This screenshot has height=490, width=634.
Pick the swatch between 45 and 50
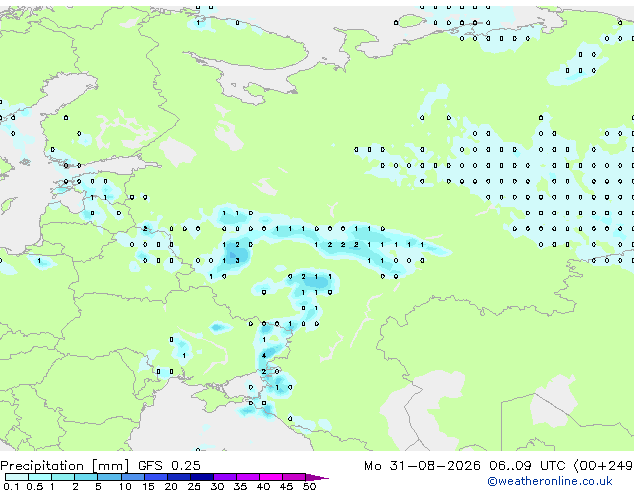294,477
